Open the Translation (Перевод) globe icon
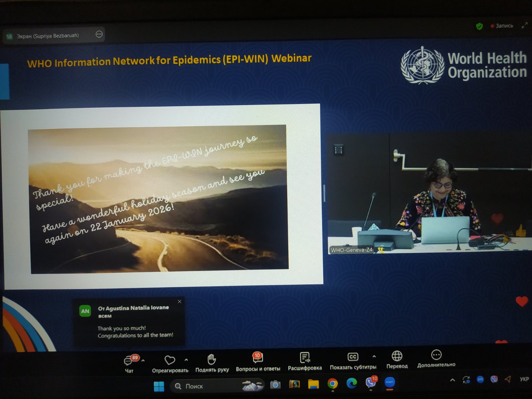The image size is (532, 399). pyautogui.click(x=397, y=356)
